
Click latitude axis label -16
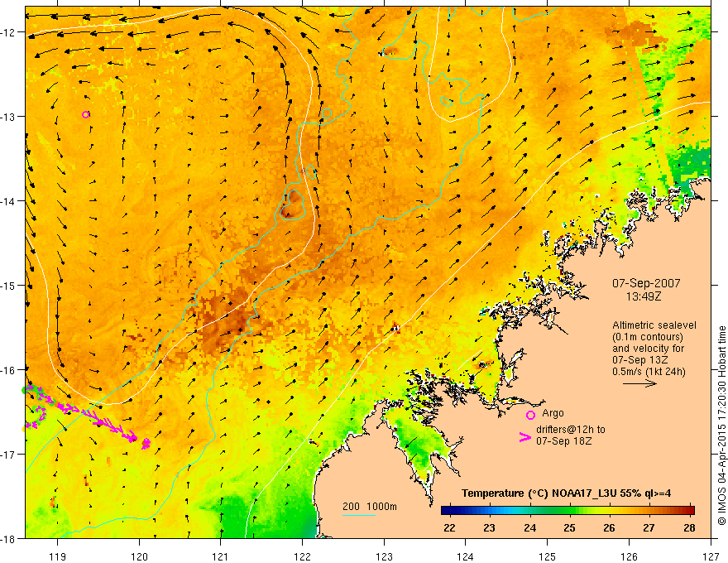(x=9, y=370)
